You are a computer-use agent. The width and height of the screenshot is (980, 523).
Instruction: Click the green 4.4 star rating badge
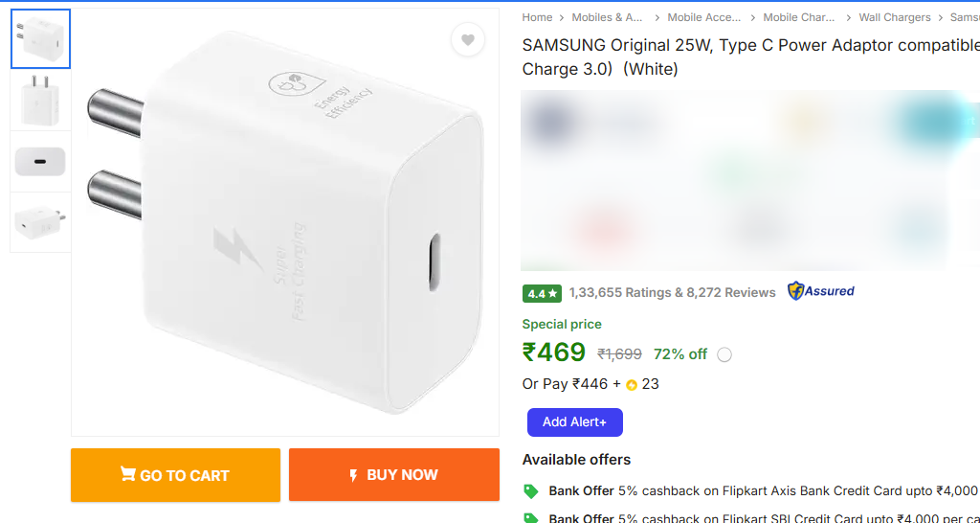(x=542, y=293)
